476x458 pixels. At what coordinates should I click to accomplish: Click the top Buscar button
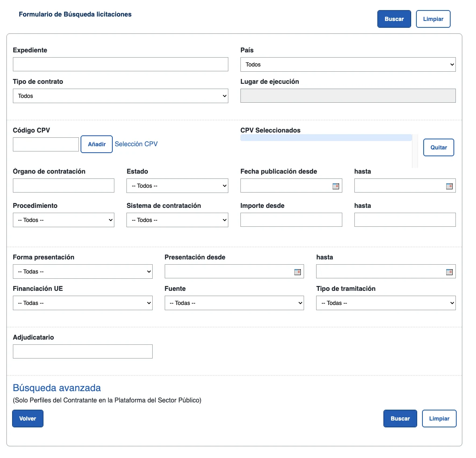(x=394, y=19)
